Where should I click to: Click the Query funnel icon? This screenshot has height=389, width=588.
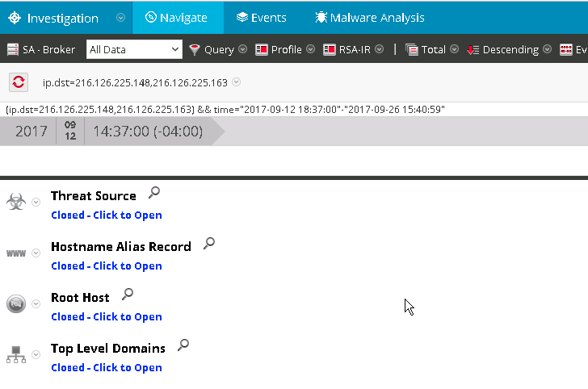coord(194,49)
